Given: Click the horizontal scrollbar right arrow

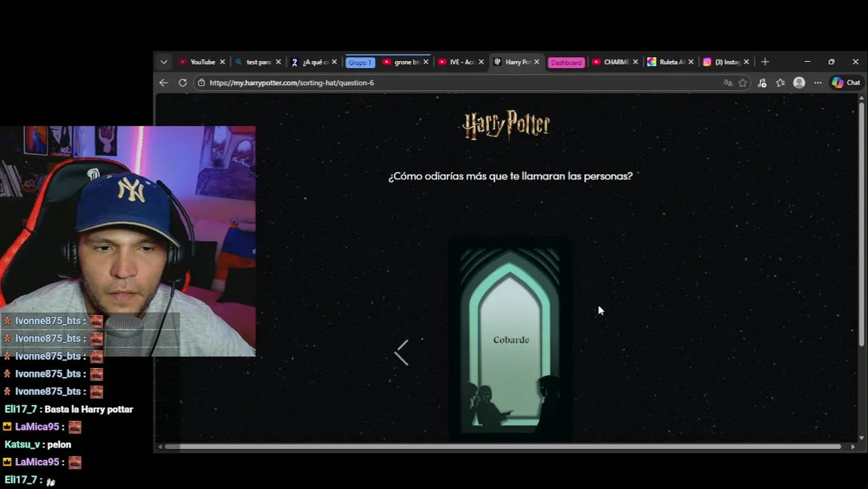Looking at the screenshot, I should (x=853, y=446).
